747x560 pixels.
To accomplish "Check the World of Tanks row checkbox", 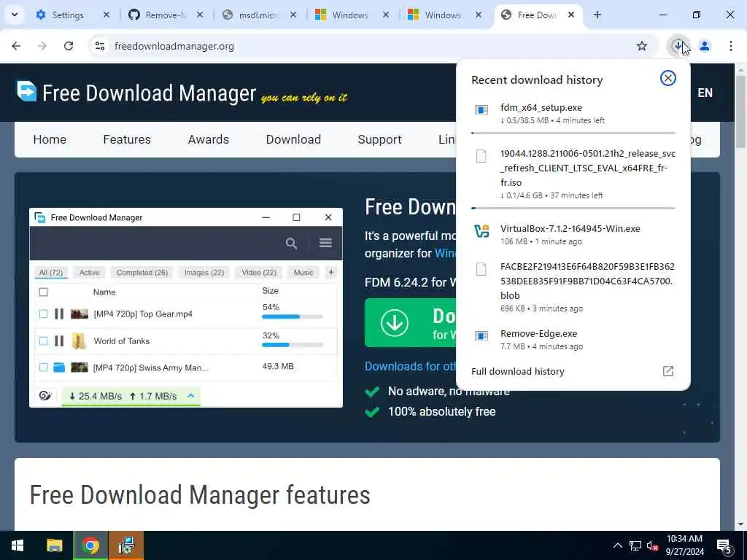I will 43,341.
